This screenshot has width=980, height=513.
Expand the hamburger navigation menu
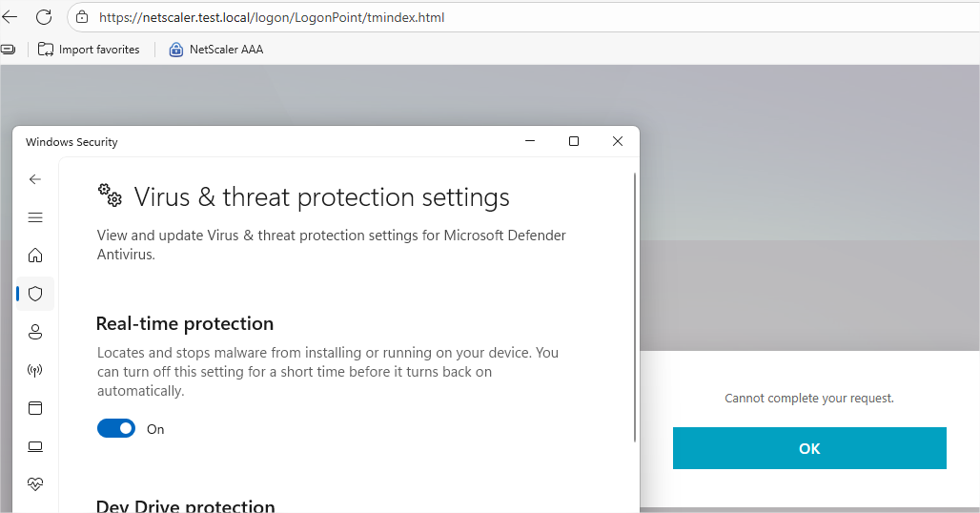[35, 217]
